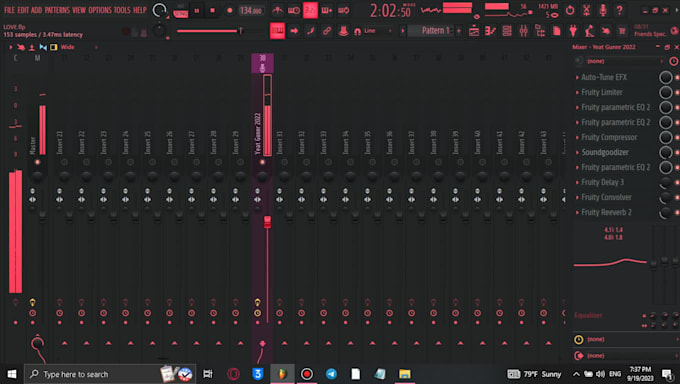Open the FILE menu

(9, 10)
